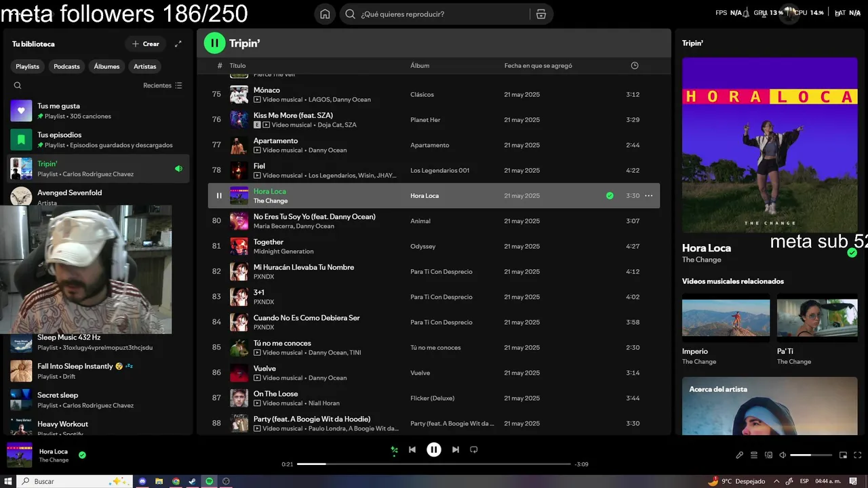Open the connect to a device icon
868x488 pixels.
coord(768,455)
